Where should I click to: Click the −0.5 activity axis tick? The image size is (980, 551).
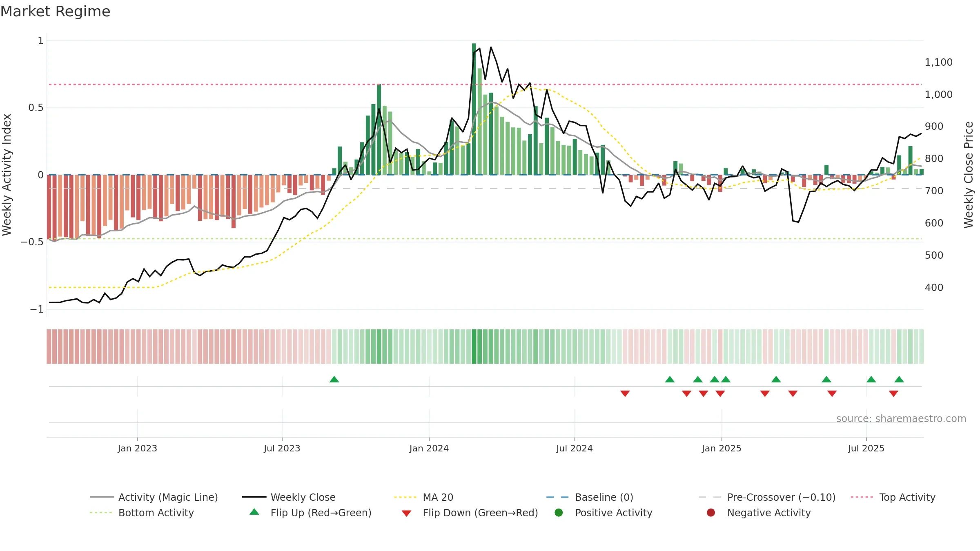32,242
